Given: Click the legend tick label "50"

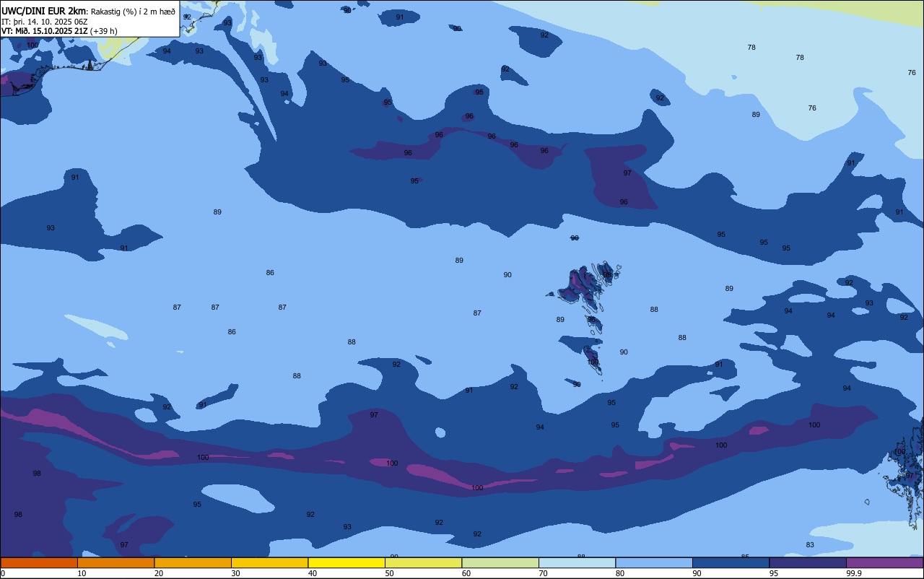Looking at the screenshot, I should coord(389,573).
